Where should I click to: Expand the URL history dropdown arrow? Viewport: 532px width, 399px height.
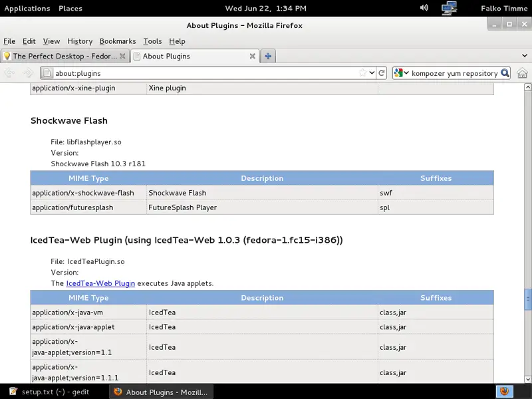372,73
